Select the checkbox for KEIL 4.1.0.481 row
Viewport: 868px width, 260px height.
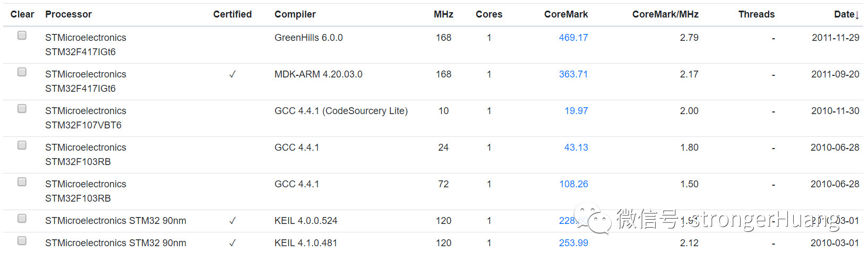coord(22,241)
